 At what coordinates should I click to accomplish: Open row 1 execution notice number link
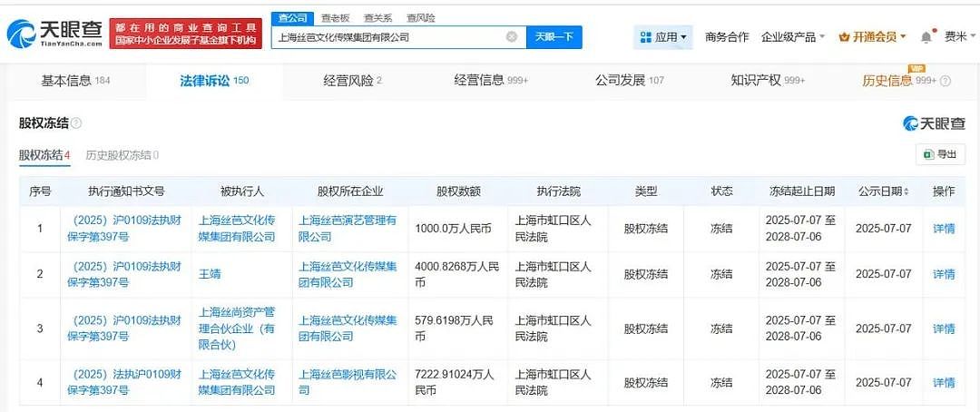[x=124, y=229]
